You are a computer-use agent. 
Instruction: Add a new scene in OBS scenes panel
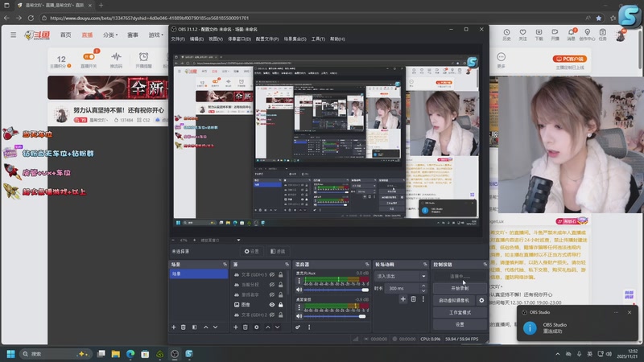tap(173, 327)
